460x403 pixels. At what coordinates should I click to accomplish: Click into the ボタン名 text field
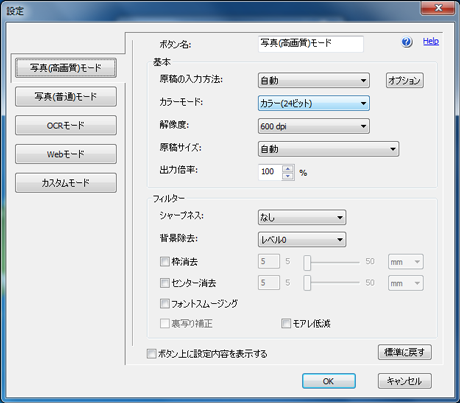click(x=311, y=44)
